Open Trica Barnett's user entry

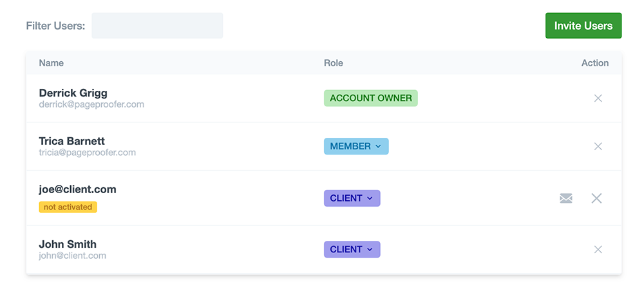coord(71,141)
